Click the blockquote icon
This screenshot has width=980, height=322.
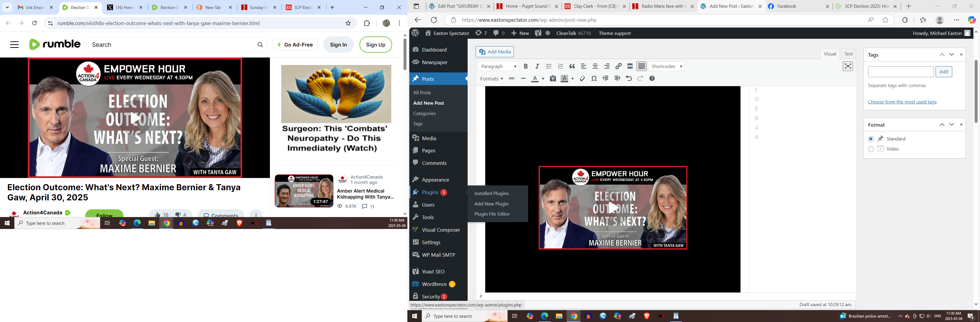click(x=572, y=66)
